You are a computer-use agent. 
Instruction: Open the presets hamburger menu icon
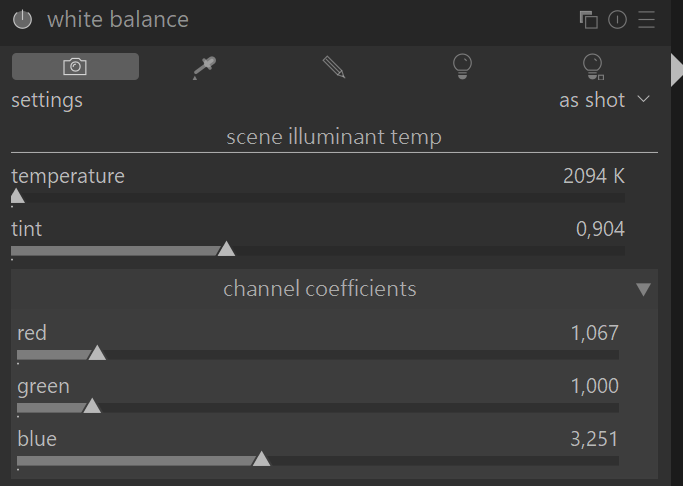click(646, 20)
